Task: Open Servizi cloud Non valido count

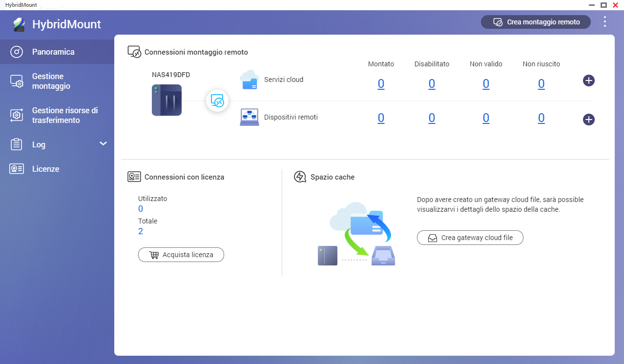Action: (x=486, y=84)
